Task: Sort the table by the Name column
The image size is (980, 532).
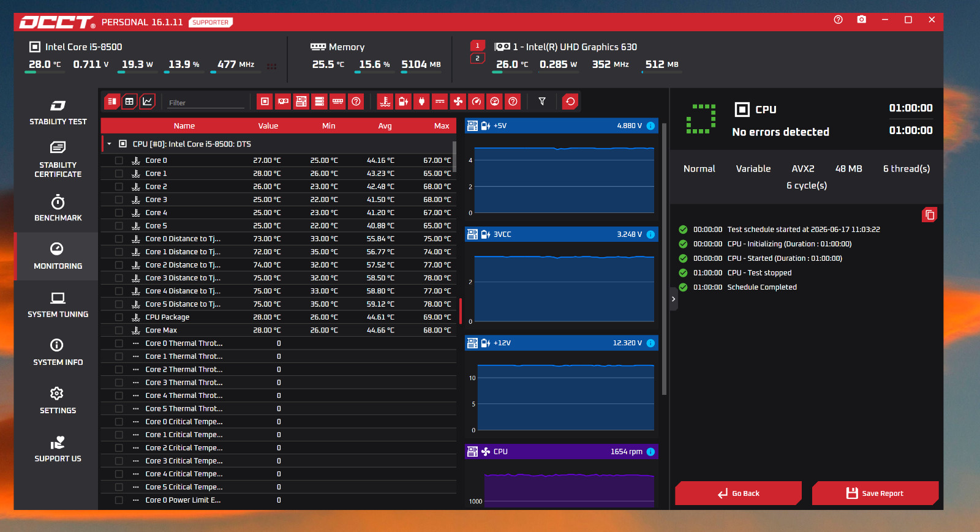Action: 184,126
